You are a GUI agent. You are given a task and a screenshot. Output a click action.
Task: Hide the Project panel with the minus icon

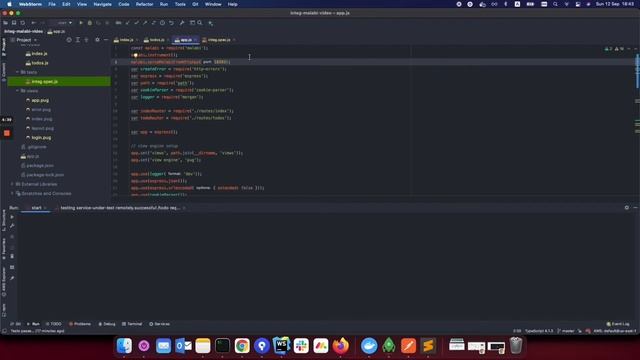coord(106,40)
